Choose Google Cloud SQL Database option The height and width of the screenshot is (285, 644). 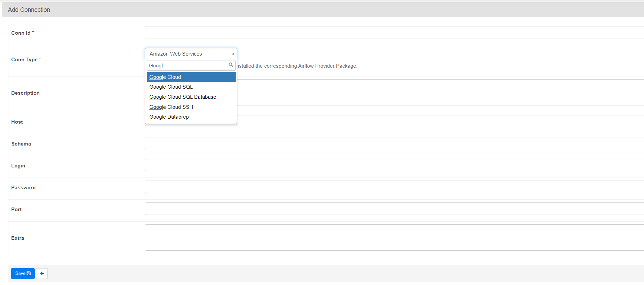pos(191,97)
